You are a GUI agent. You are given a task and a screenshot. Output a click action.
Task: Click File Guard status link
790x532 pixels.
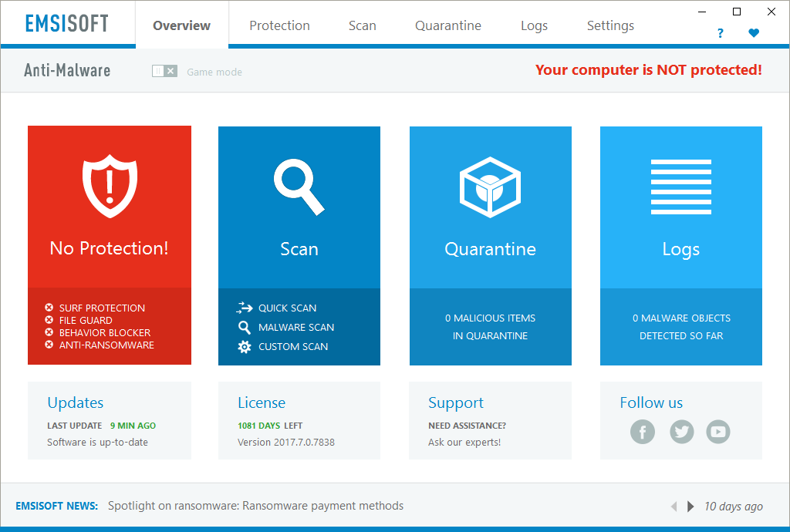pyautogui.click(x=86, y=320)
